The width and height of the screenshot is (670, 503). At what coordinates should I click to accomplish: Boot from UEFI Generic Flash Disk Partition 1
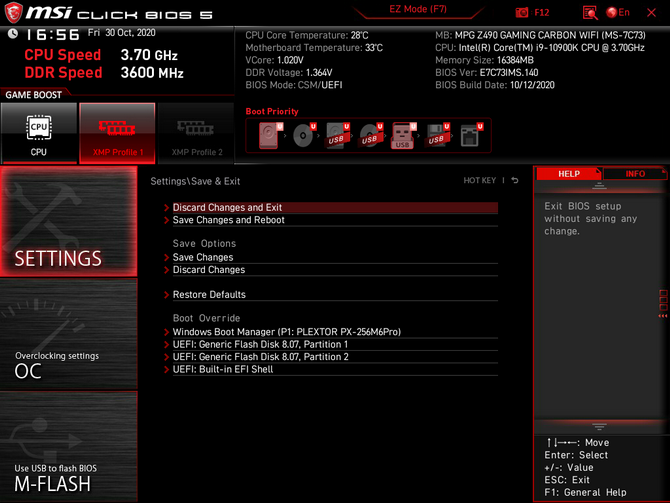(335, 344)
